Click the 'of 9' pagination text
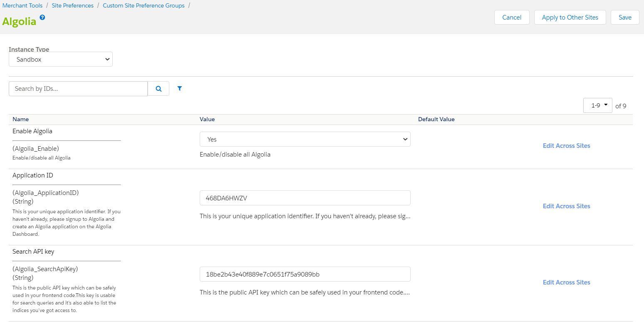The image size is (644, 322). click(621, 106)
